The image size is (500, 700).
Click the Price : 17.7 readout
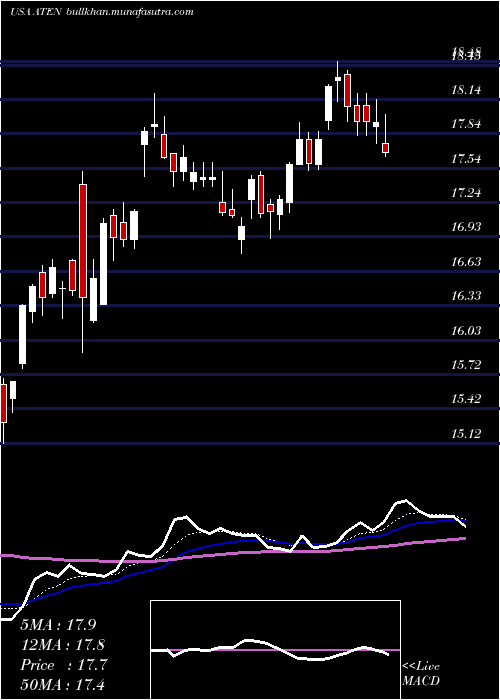pos(63,665)
